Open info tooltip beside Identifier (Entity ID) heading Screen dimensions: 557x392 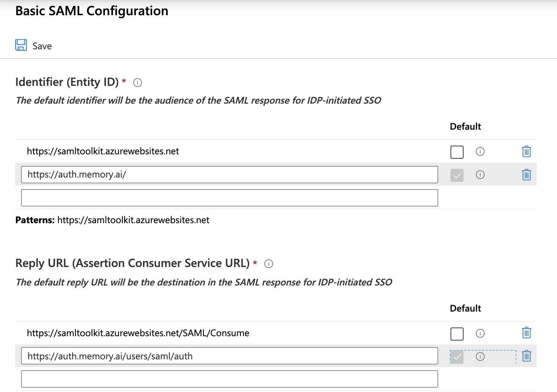(138, 83)
